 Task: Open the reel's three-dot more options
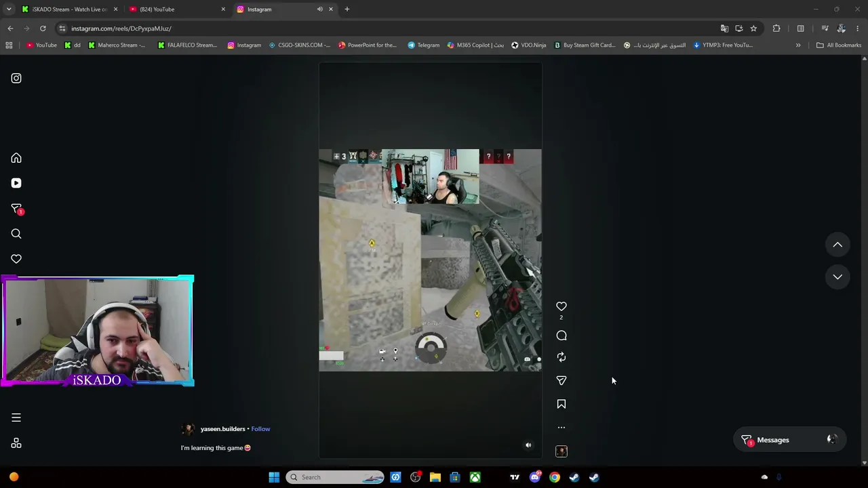point(561,428)
